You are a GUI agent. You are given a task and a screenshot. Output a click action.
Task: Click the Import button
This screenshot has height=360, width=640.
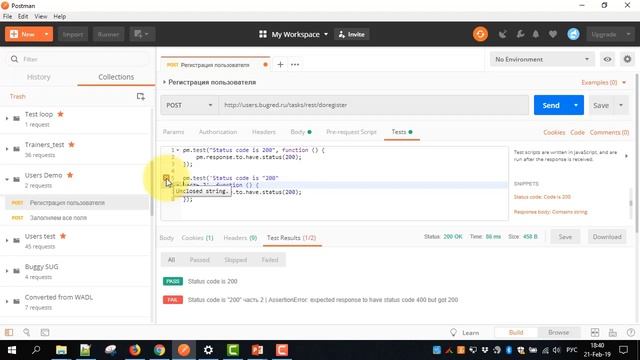tap(73, 34)
